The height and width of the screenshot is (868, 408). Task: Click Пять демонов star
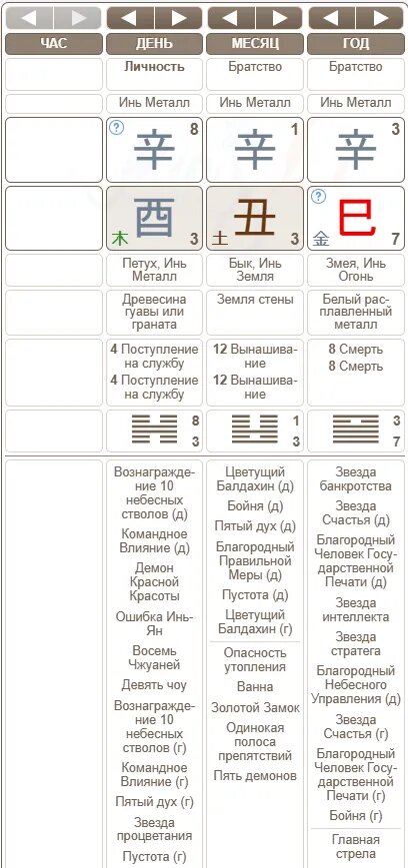pyautogui.click(x=255, y=776)
